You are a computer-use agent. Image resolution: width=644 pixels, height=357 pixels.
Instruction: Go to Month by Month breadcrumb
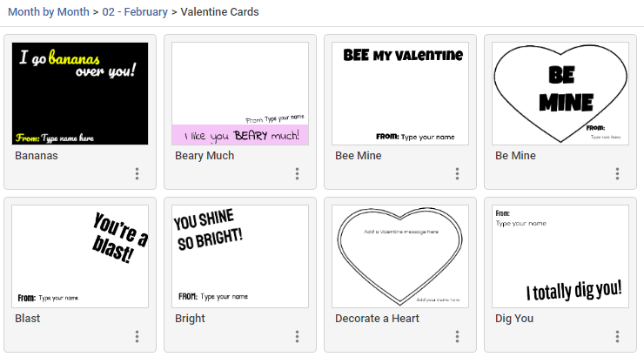49,12
